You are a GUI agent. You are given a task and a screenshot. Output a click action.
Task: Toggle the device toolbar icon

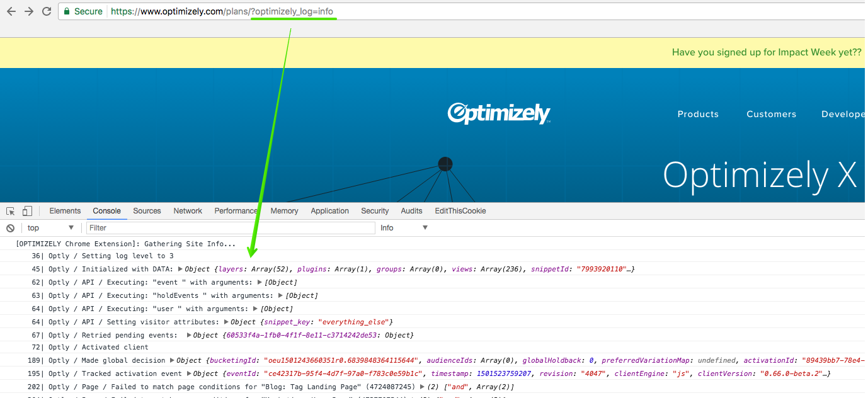coord(27,211)
